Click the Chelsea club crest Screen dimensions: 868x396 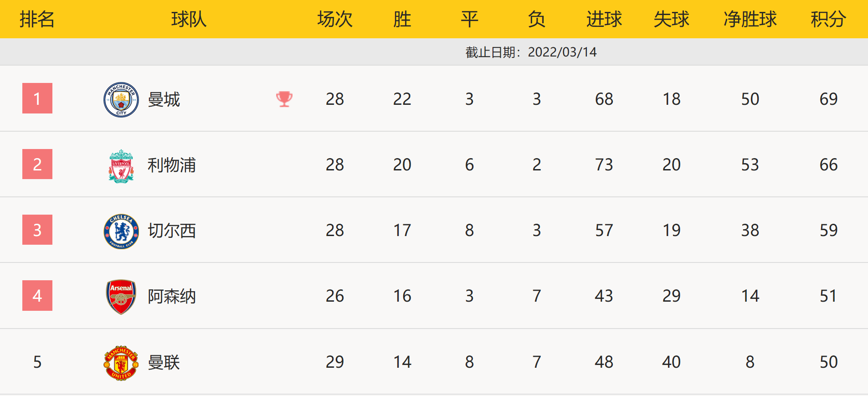click(121, 231)
